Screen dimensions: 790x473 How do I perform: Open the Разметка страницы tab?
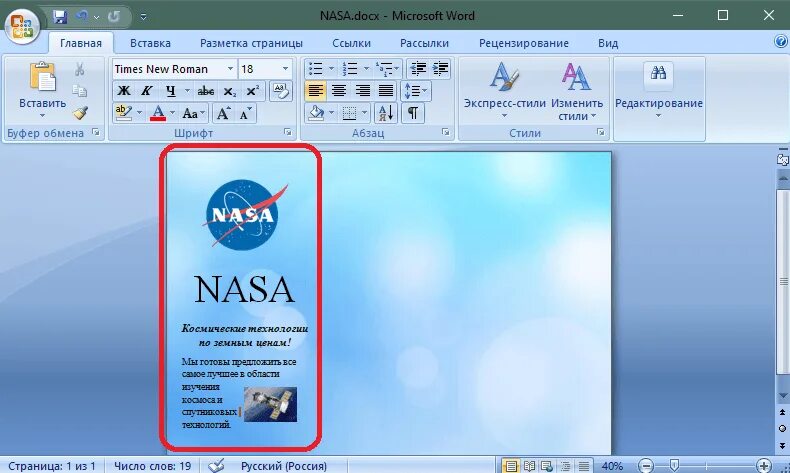pyautogui.click(x=251, y=43)
